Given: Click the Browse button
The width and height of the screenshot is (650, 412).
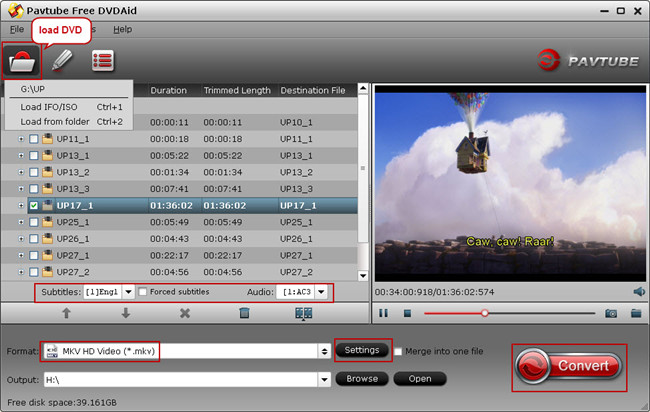Looking at the screenshot, I should click(x=362, y=379).
